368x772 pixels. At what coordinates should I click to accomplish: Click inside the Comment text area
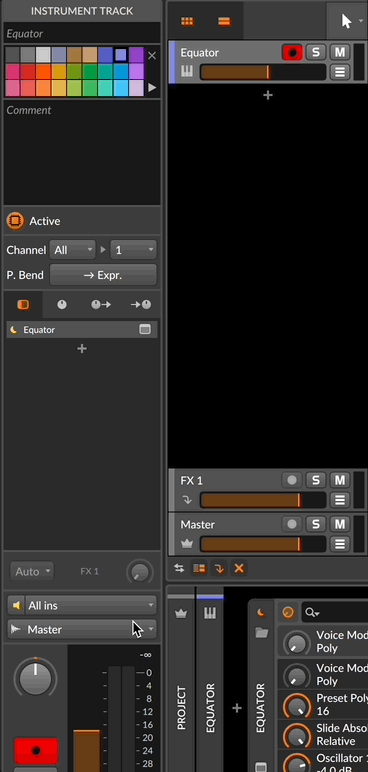[x=82, y=153]
